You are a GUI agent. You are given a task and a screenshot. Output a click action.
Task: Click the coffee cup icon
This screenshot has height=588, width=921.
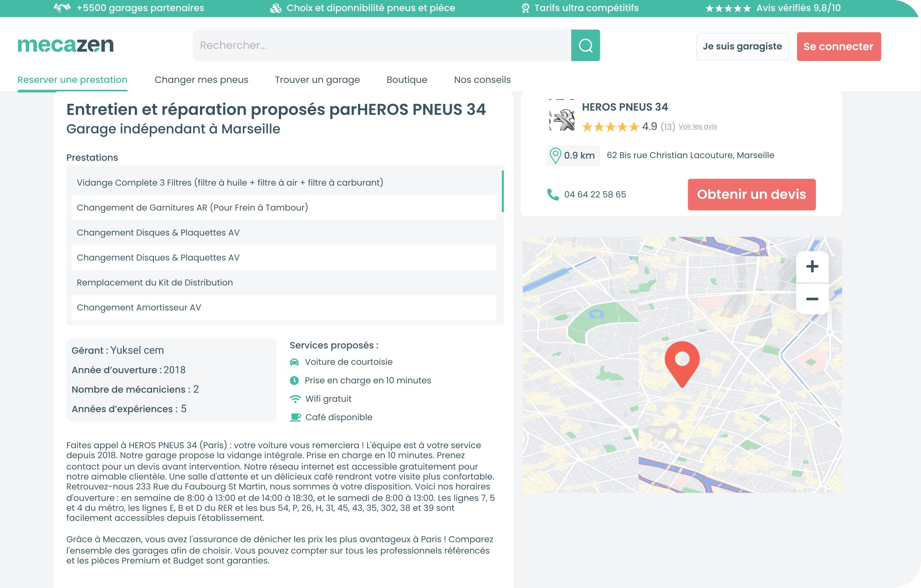click(x=295, y=417)
